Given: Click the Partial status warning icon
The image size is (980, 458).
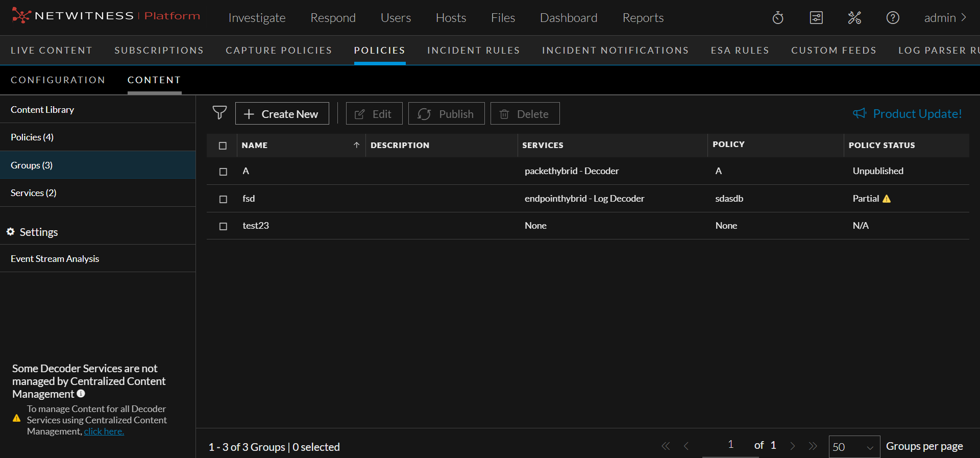Looking at the screenshot, I should pos(887,199).
